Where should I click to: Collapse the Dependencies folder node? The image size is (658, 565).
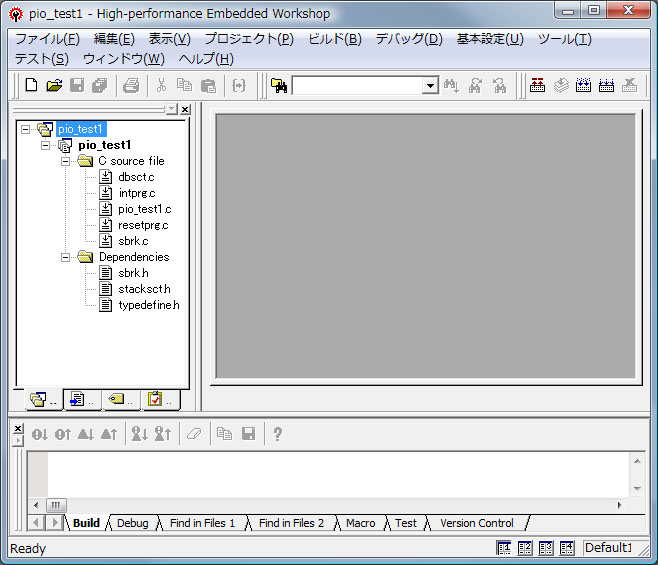(66, 257)
